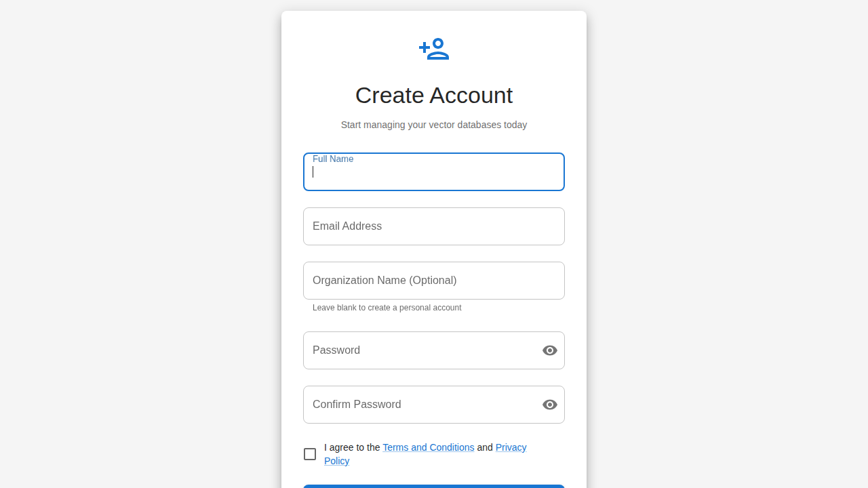Click the Organization Name field
This screenshot has width=868, height=488.
pos(434,281)
